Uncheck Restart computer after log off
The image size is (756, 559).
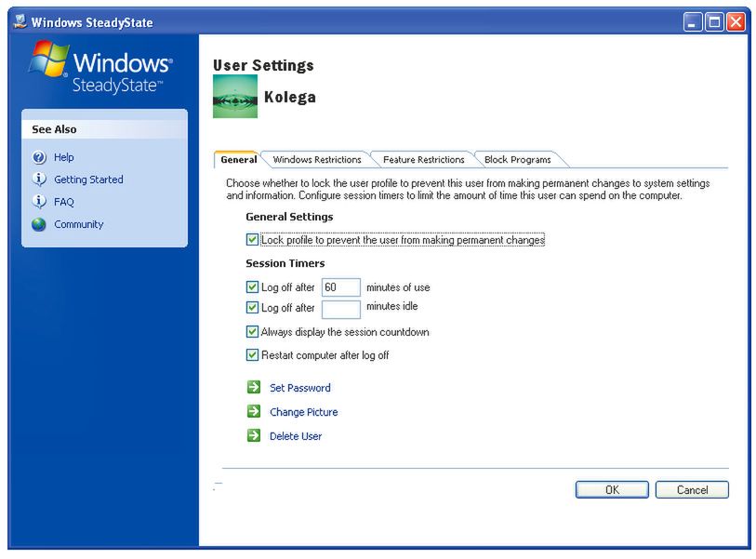(x=252, y=355)
